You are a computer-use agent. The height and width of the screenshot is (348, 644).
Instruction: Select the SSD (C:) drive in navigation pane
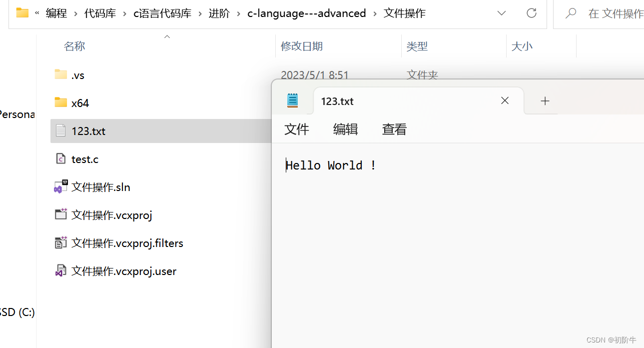[17, 312]
